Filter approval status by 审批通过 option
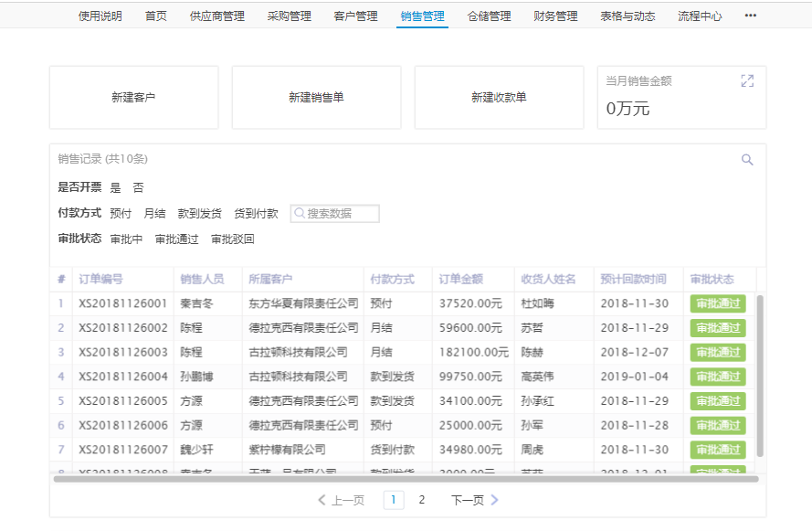The image size is (812, 531). point(176,239)
